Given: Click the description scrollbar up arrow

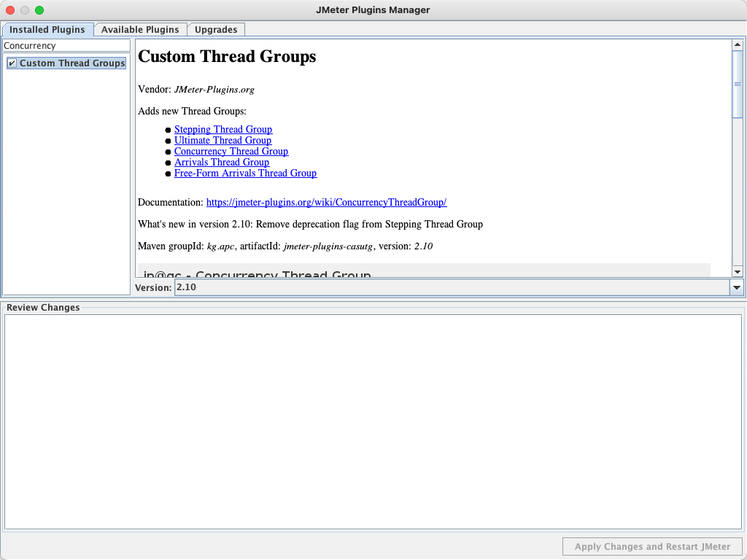Looking at the screenshot, I should pyautogui.click(x=738, y=44).
